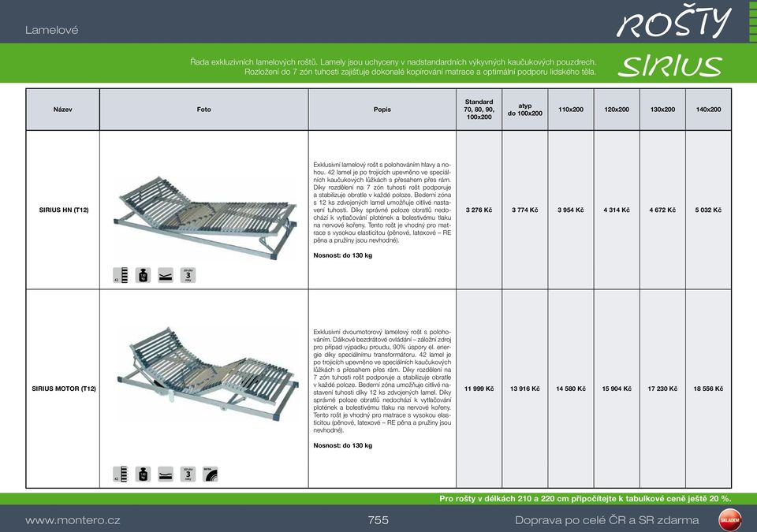Click the adjustable positioning icon under SIRIUS HN
This screenshot has height=532, width=757.
tap(166, 275)
